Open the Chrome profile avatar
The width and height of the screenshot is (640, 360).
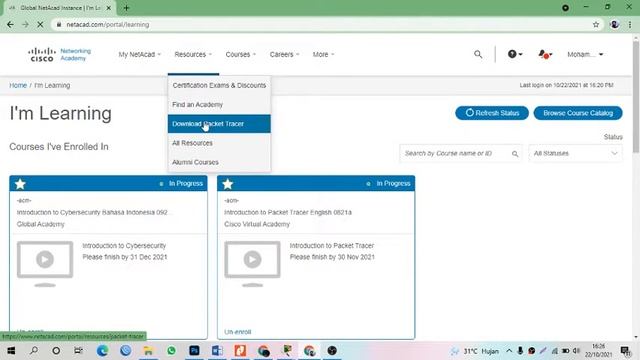[614, 24]
